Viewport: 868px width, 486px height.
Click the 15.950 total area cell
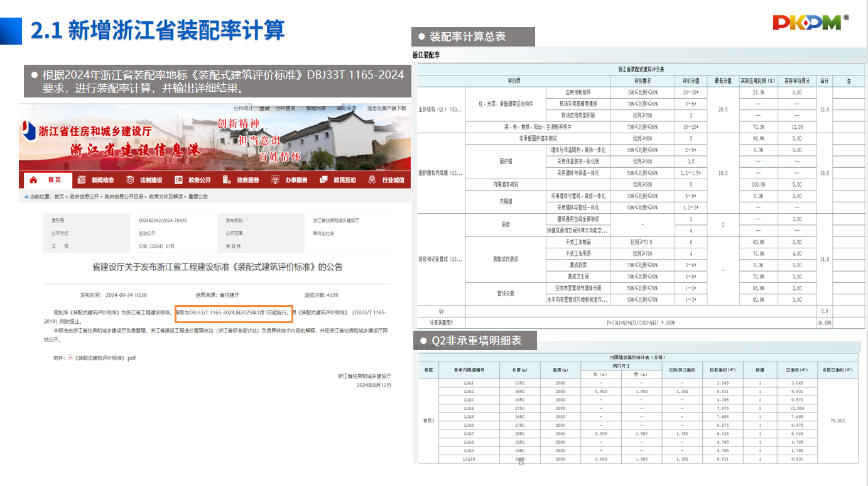(x=797, y=408)
